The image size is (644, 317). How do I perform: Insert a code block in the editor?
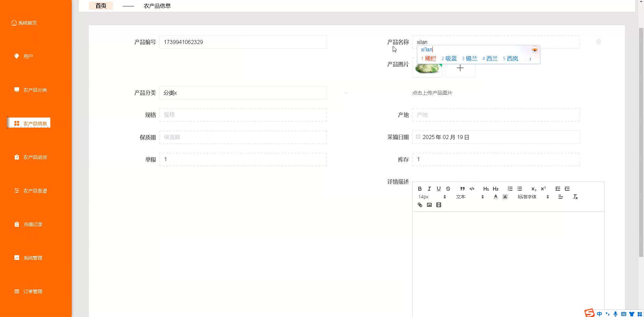(x=472, y=189)
